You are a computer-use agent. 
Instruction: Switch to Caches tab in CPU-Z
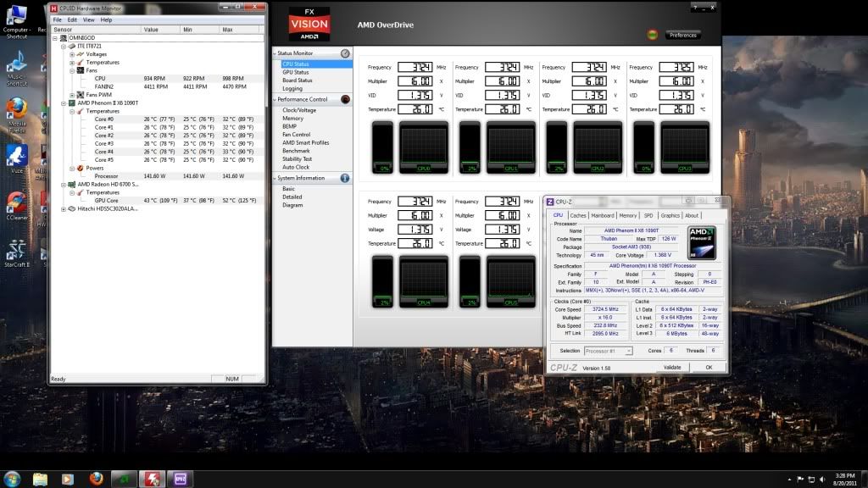coord(578,216)
